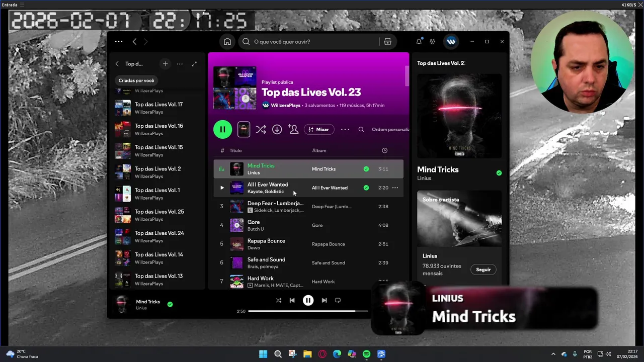Open the 'Ordem personalizada' sort dropdown

pyautogui.click(x=390, y=129)
